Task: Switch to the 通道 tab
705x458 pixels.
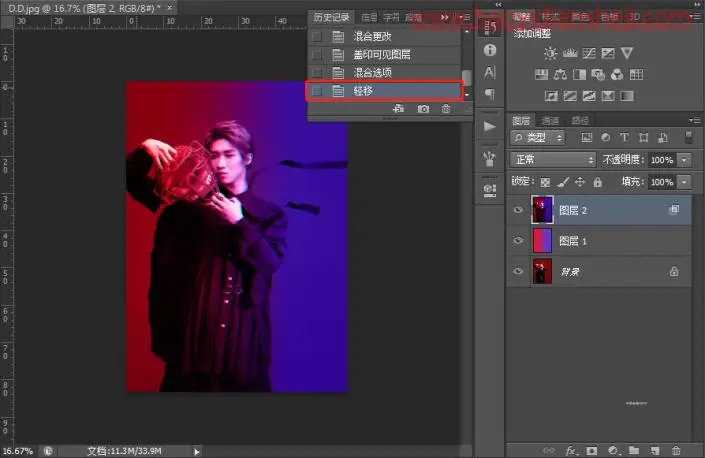Action: tap(550, 120)
